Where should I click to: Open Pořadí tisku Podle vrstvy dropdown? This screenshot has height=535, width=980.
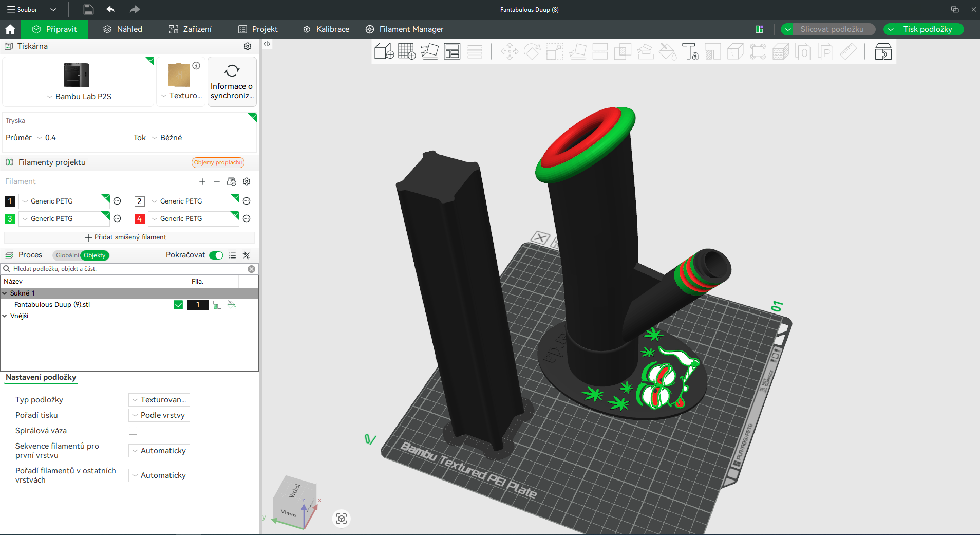click(x=159, y=415)
